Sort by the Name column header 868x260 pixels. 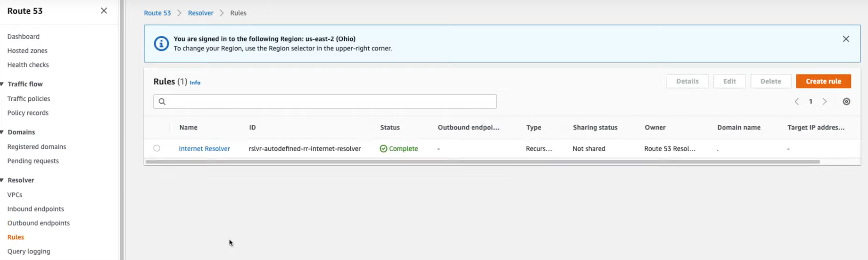pyautogui.click(x=188, y=127)
